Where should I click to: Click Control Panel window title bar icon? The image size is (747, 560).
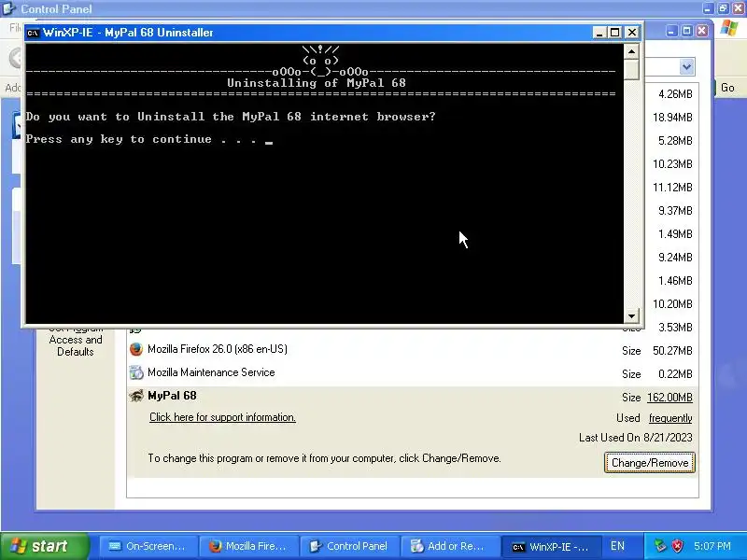pos(9,8)
